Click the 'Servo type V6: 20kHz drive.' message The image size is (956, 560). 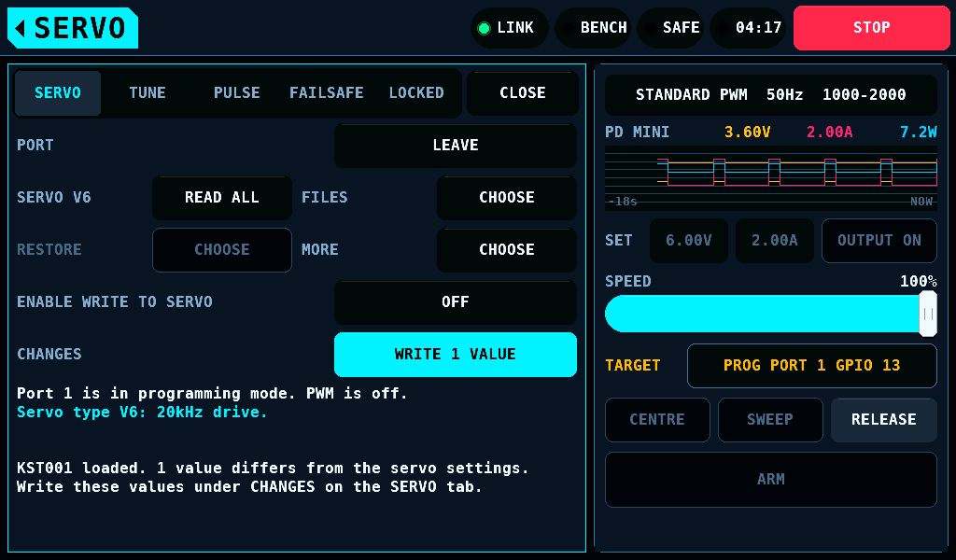[142, 413]
